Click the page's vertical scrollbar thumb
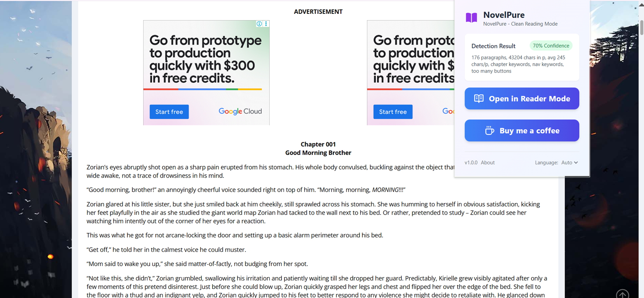 coord(641,28)
